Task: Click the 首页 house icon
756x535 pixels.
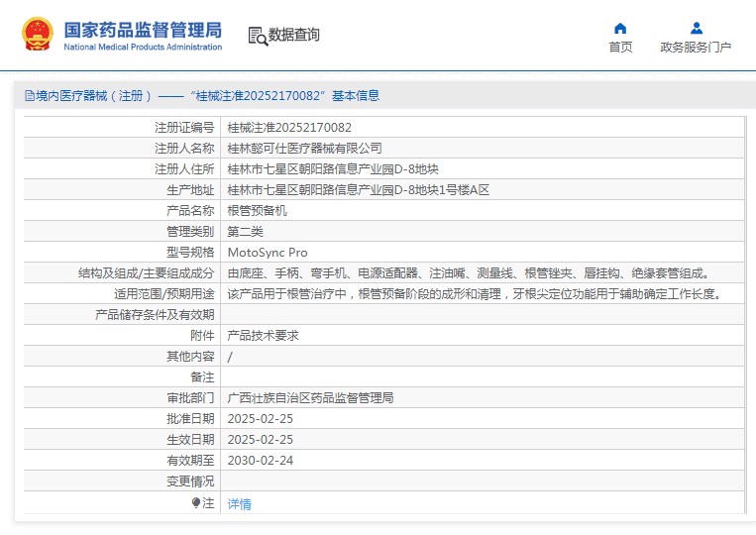Action: tap(620, 28)
